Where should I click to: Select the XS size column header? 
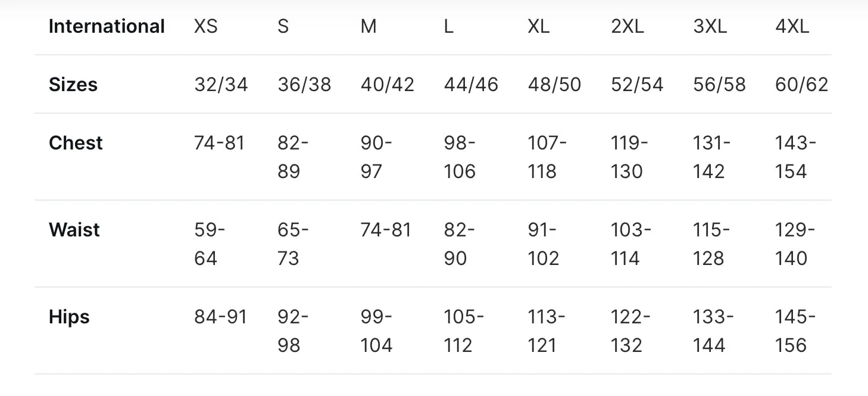click(206, 27)
